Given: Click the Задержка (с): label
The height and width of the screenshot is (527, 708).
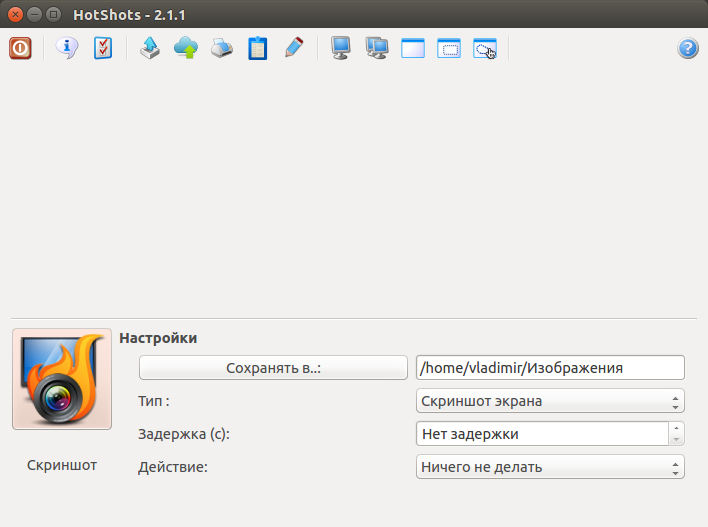Looking at the screenshot, I should coord(184,434).
